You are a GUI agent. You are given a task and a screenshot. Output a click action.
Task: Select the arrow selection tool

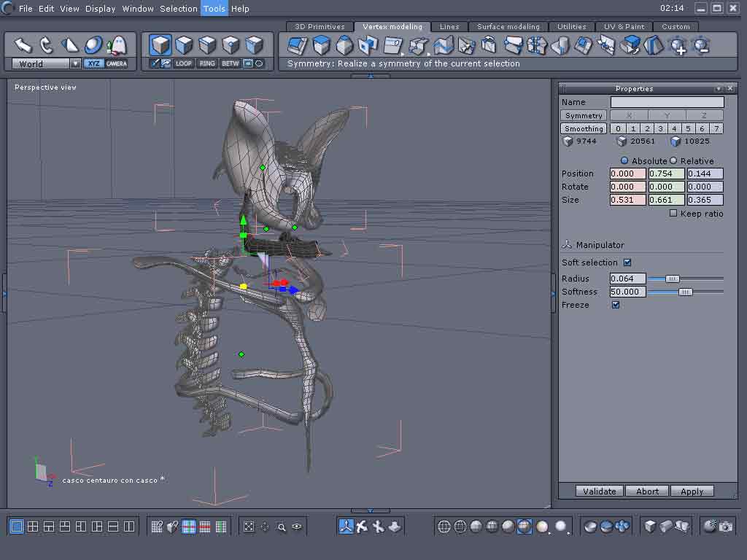tap(23, 45)
